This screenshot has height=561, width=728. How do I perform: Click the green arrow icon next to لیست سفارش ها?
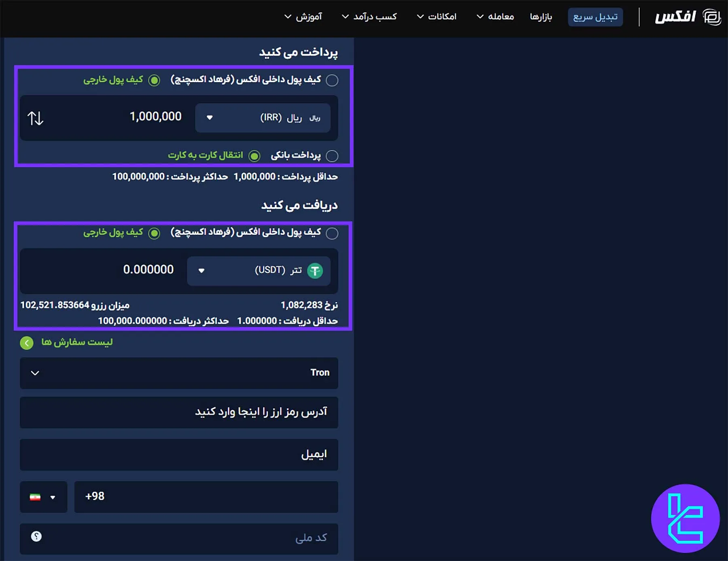click(26, 343)
